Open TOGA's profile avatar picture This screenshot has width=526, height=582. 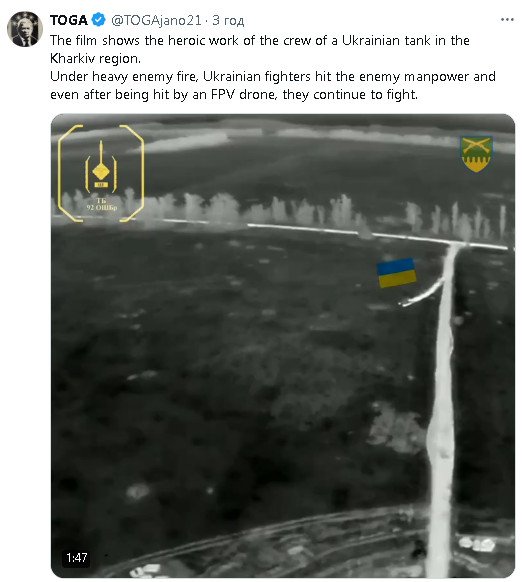pyautogui.click(x=25, y=29)
